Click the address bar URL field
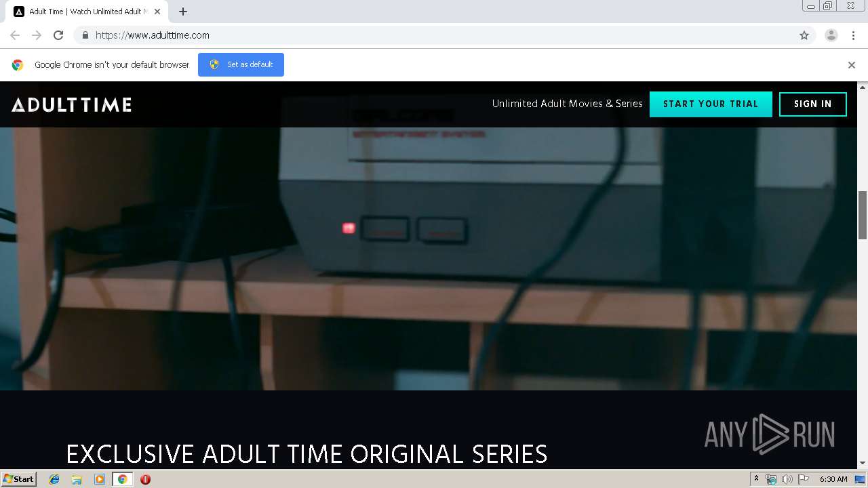 click(434, 35)
